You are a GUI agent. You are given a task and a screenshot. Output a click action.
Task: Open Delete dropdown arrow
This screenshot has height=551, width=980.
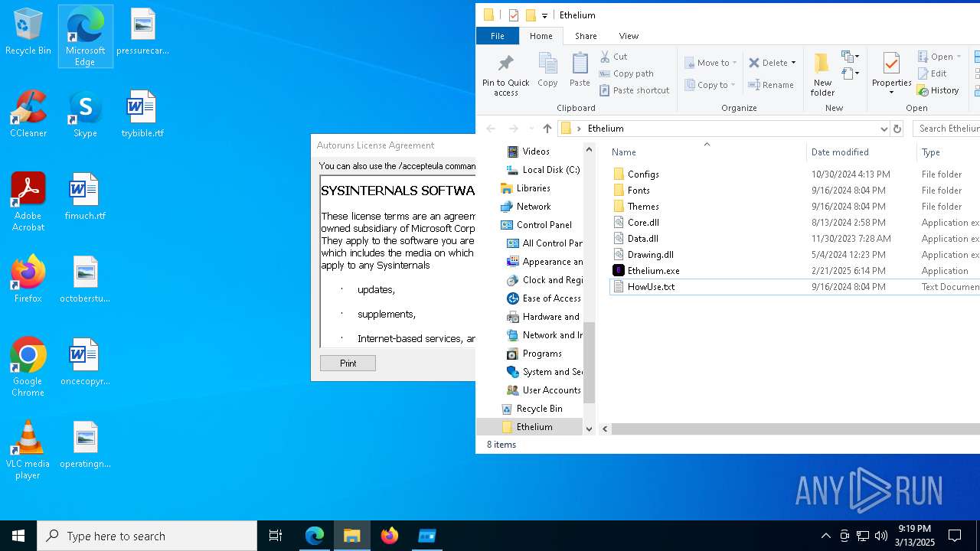793,63
